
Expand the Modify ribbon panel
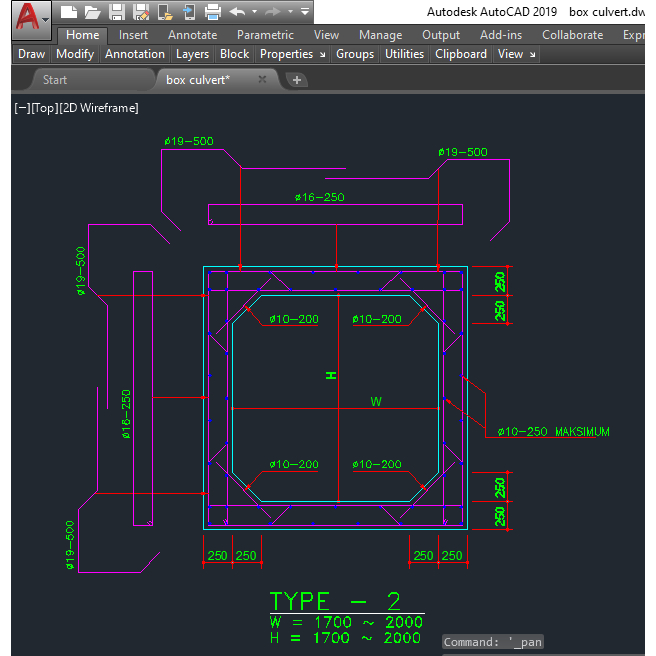(x=75, y=54)
